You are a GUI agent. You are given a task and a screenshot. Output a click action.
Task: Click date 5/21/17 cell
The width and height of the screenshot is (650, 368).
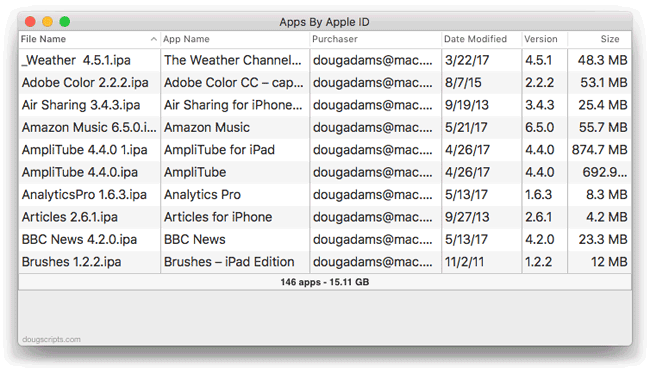click(x=481, y=127)
